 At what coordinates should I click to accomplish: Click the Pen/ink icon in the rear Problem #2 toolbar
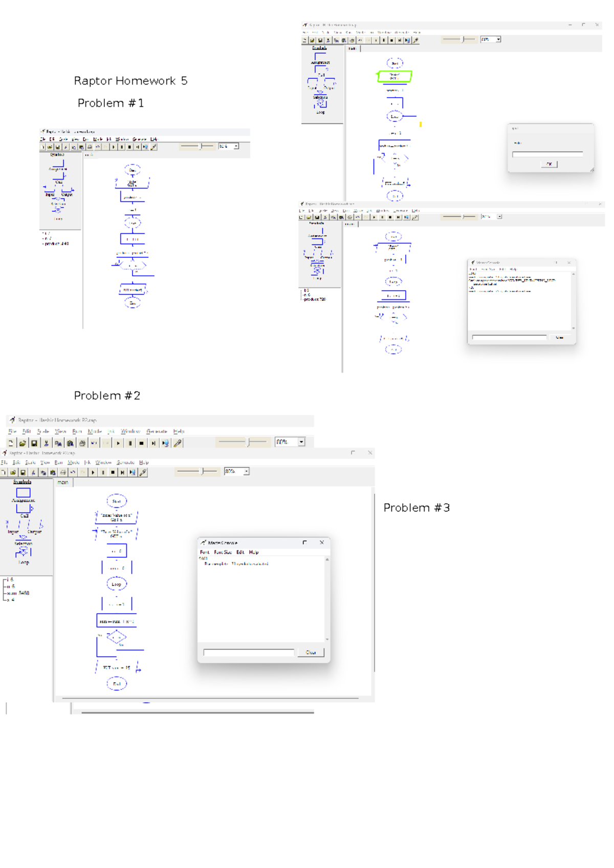pos(178,443)
